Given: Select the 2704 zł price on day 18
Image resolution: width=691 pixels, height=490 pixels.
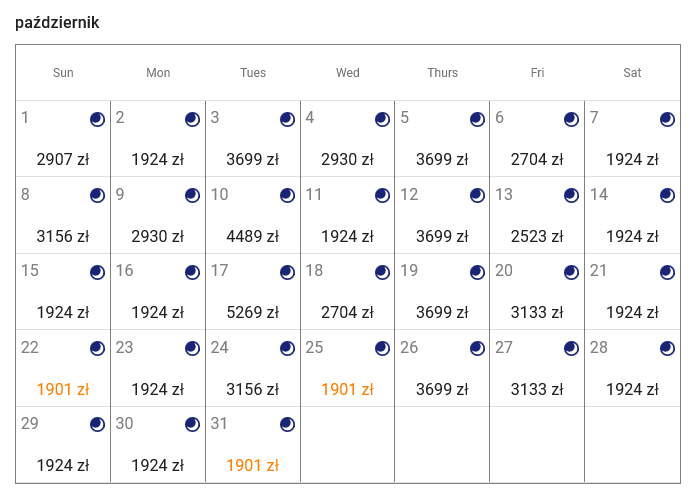Looking at the screenshot, I should tap(347, 312).
